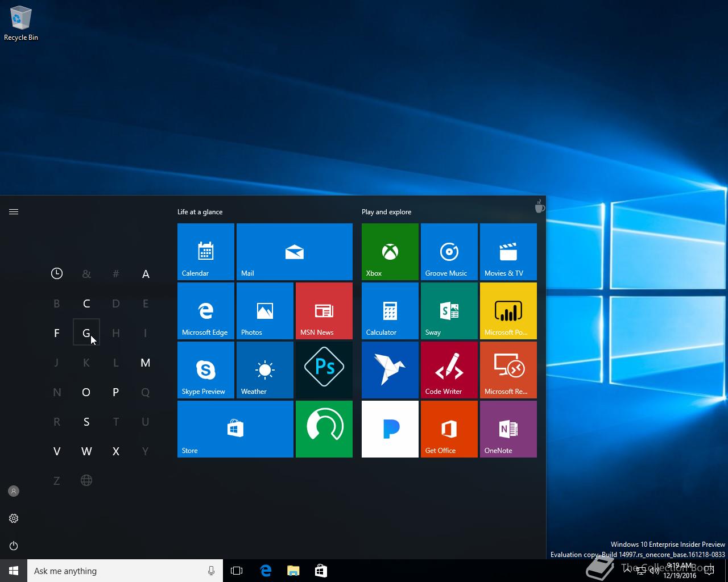Open Store from the taskbar
The image size is (728, 582).
click(321, 571)
